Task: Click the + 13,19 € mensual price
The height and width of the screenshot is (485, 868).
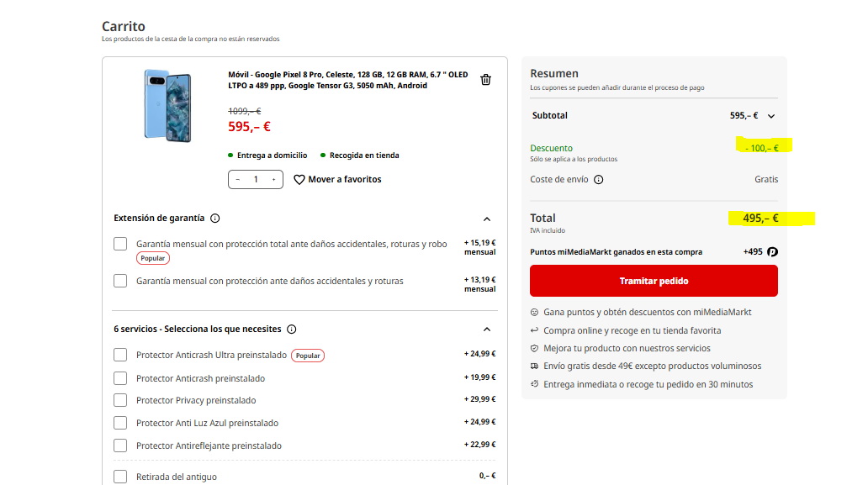Action: click(x=480, y=284)
